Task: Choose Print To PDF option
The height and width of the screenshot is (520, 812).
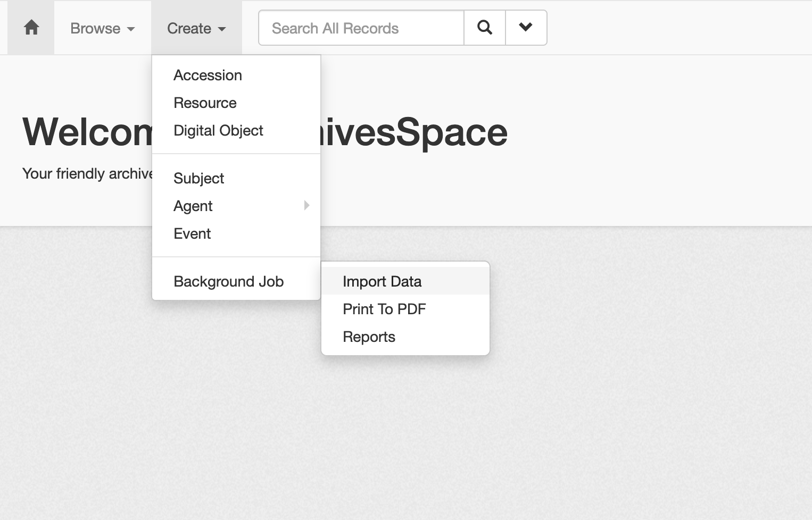Action: click(x=384, y=309)
